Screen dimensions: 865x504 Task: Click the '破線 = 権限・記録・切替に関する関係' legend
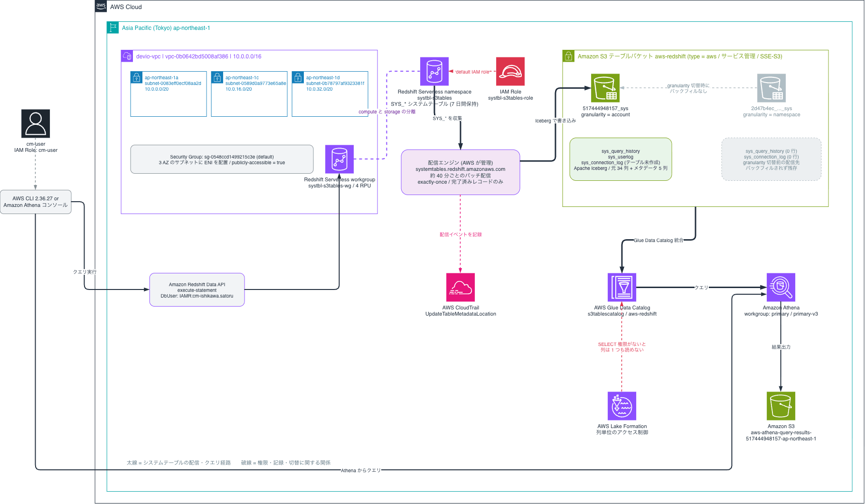[286, 463]
